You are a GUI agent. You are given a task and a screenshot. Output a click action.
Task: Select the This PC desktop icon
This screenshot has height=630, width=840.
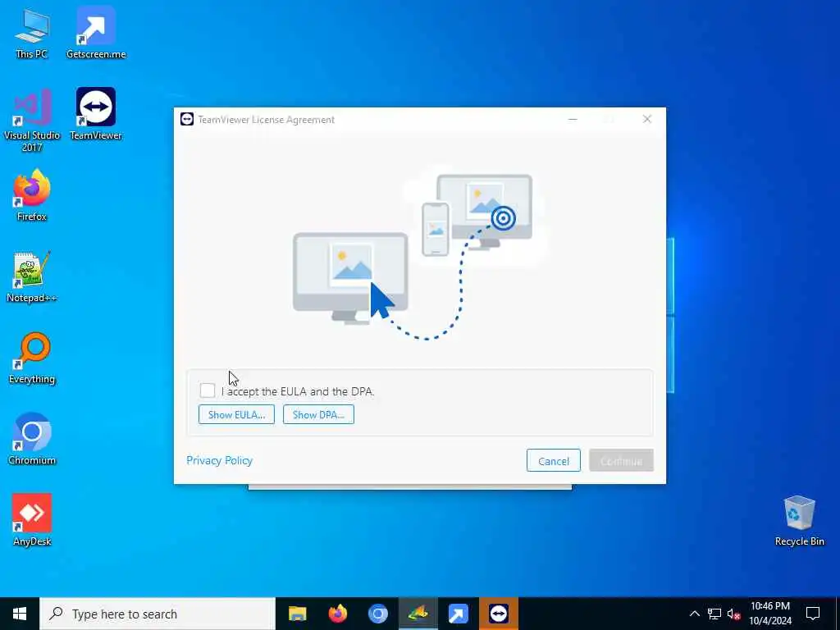pos(32,33)
